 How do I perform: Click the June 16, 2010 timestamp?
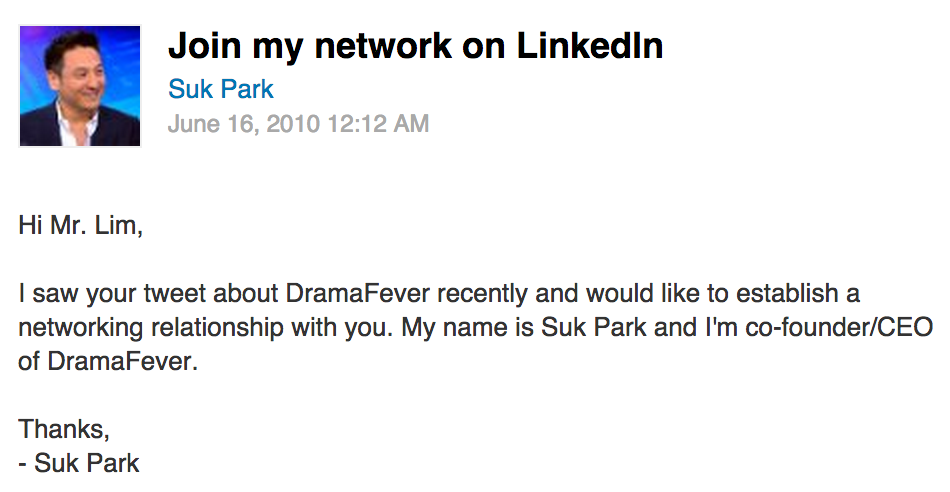pos(298,124)
